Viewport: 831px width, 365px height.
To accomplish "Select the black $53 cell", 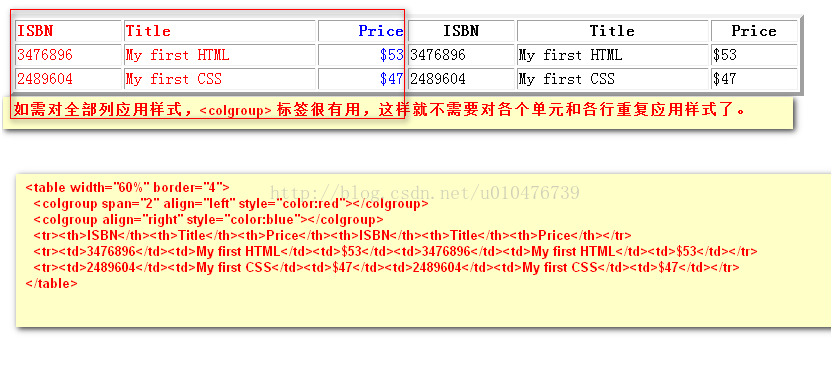I will pos(754,55).
